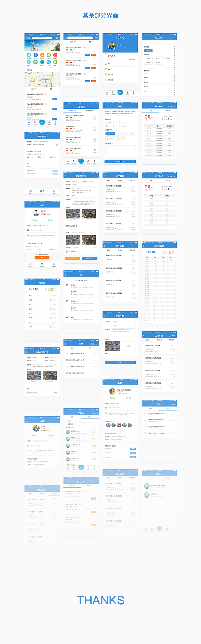Screen dimensions: 201x644
Task: Select 收藏的工人 tab in 我的收藏
Action: pyautogui.click(x=90, y=485)
